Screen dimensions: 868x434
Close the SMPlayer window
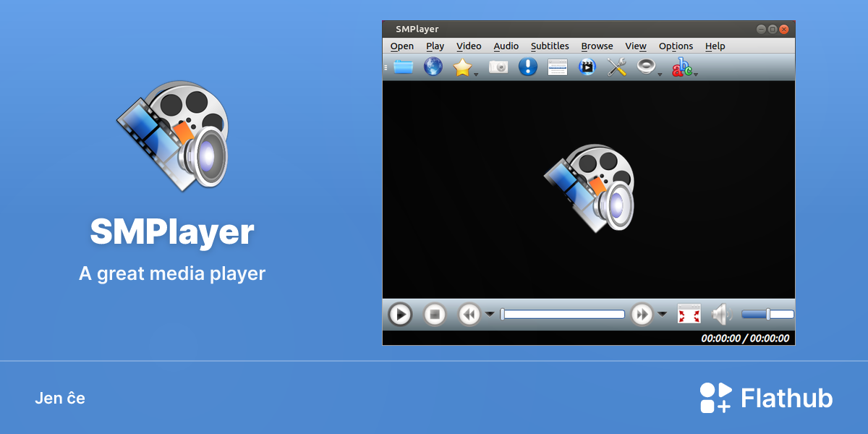click(784, 30)
